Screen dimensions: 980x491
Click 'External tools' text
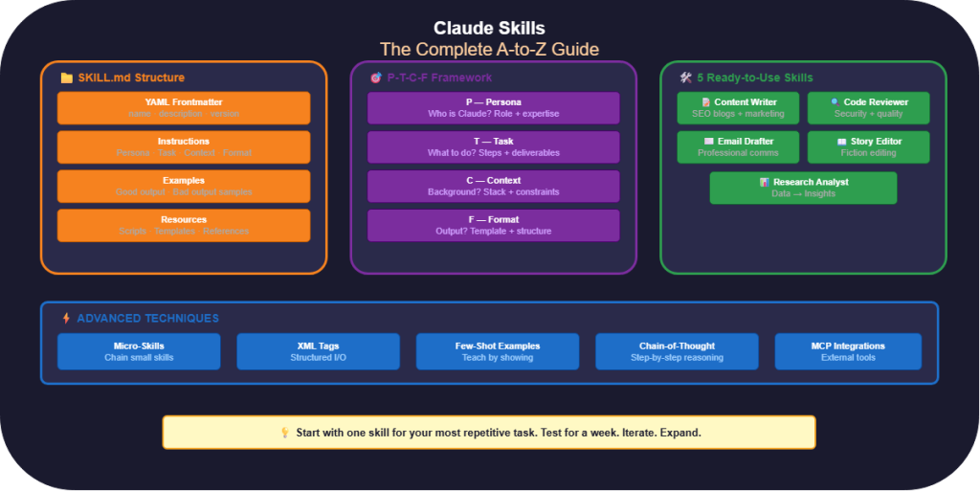(x=848, y=358)
